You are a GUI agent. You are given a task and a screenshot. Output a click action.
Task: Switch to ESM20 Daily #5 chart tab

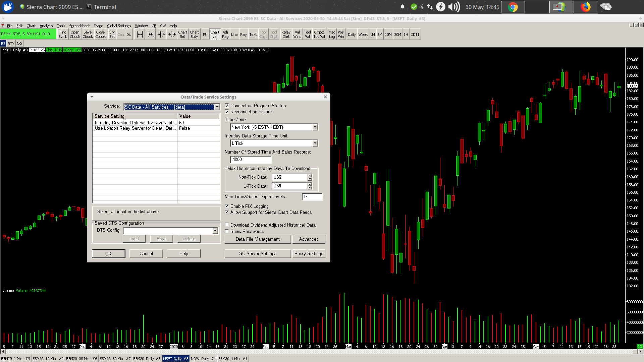pyautogui.click(x=147, y=359)
